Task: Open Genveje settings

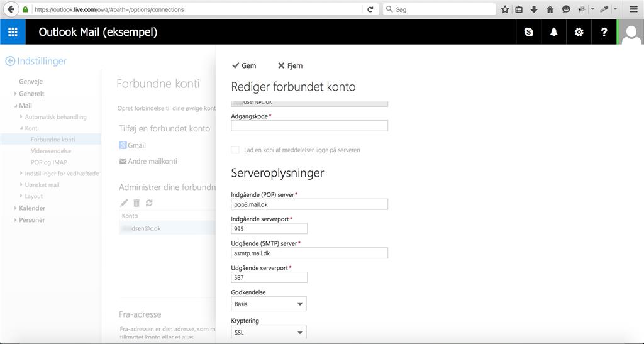Action: [31, 82]
